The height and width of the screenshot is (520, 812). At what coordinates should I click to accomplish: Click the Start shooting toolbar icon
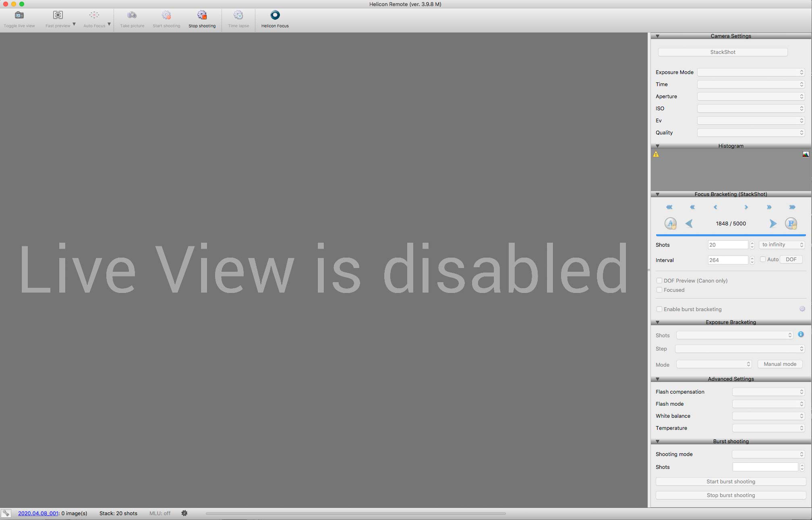pos(166,15)
